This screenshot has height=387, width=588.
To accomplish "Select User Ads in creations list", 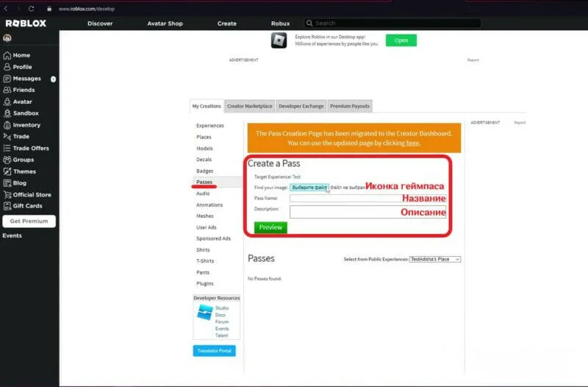I will pos(207,227).
